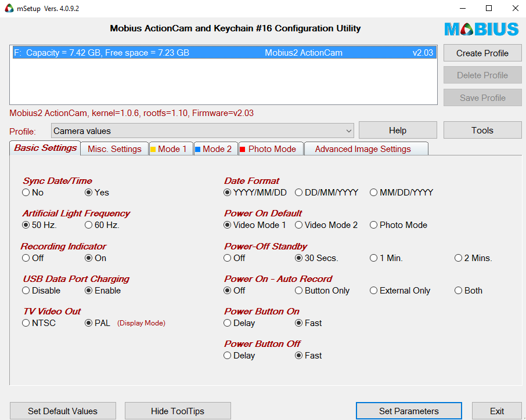This screenshot has width=526, height=420.
Task: Click the Create Profile button
Action: (x=482, y=53)
